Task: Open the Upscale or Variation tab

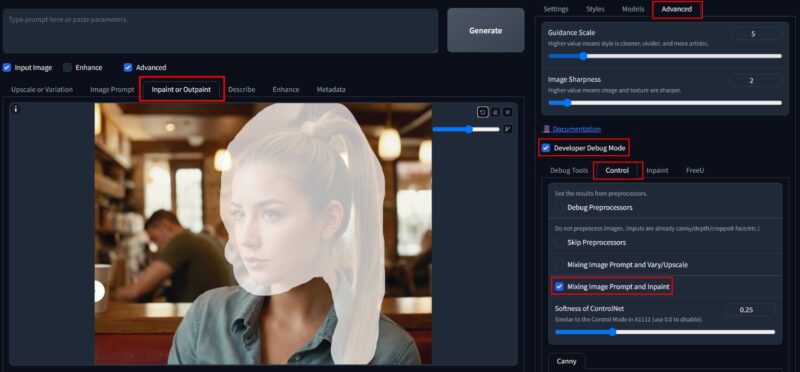Action: [x=42, y=89]
